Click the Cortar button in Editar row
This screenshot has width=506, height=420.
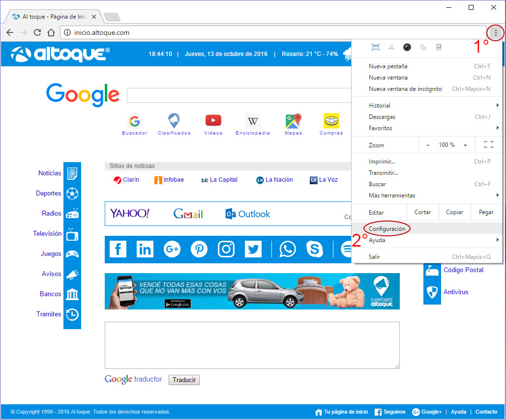pyautogui.click(x=423, y=212)
